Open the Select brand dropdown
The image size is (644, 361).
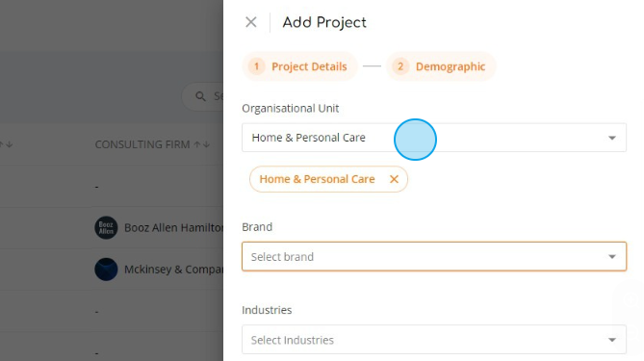[434, 257]
